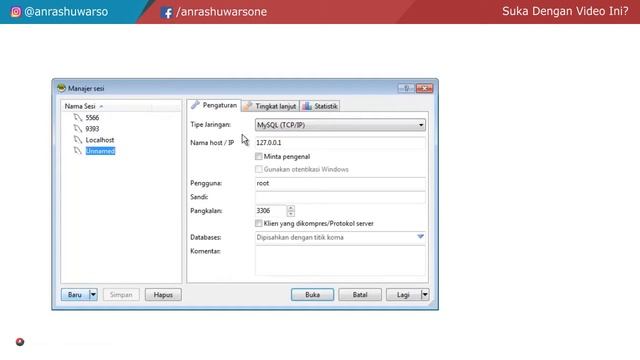640x360 pixels.
Task: Click the session icon beside 9393
Action: (x=78, y=129)
